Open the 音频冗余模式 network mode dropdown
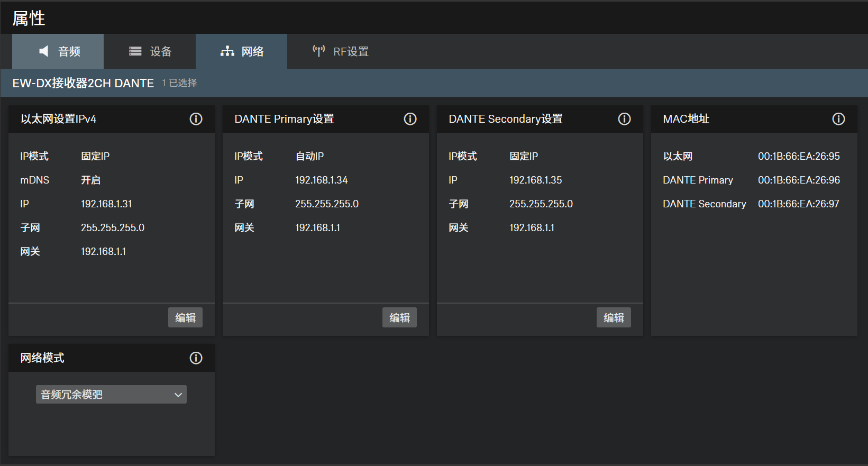Image resolution: width=868 pixels, height=466 pixels. tap(111, 395)
